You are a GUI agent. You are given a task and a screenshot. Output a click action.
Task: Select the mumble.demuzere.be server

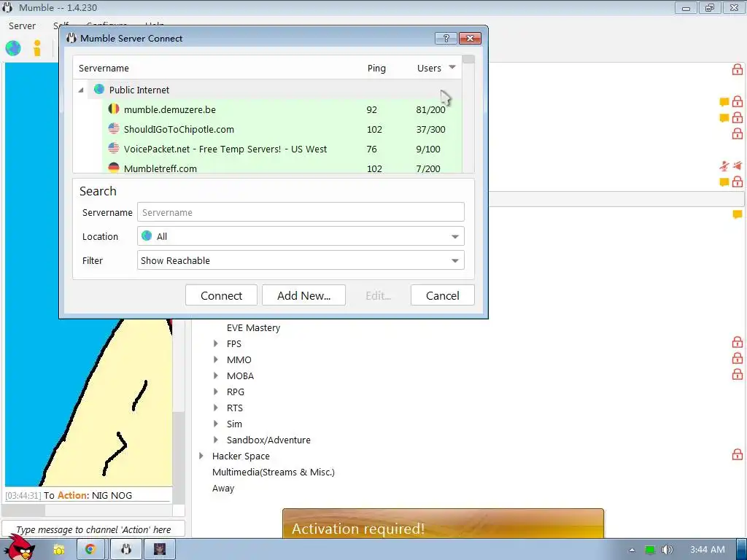tap(282, 109)
